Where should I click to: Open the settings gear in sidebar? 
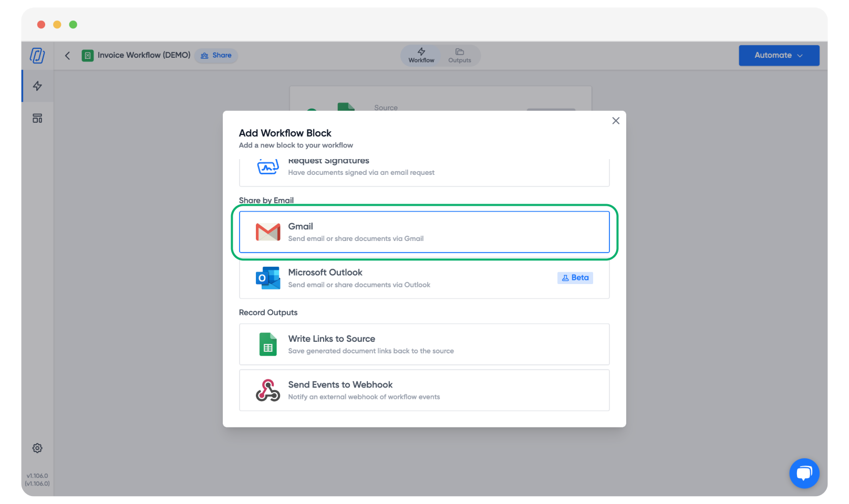[x=37, y=448]
